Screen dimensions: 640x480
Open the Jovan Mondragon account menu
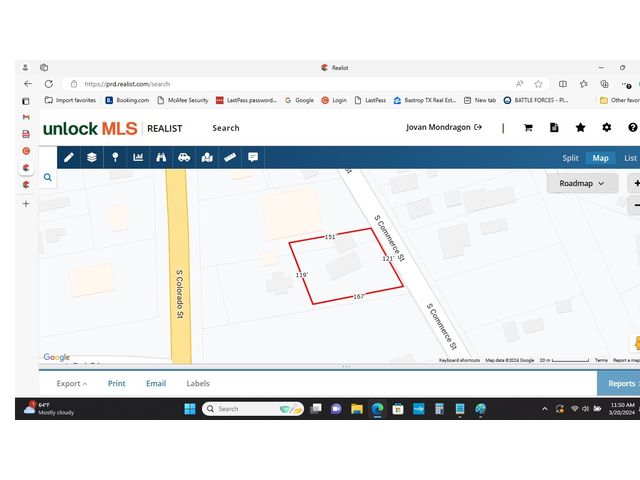pyautogui.click(x=444, y=128)
